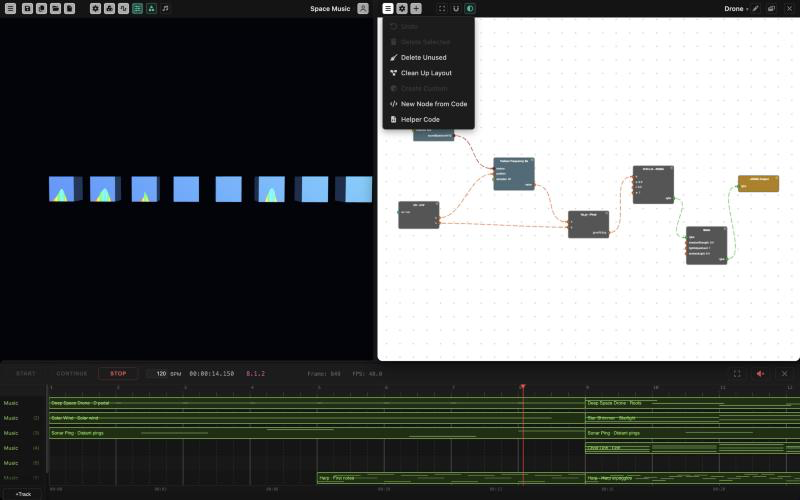Click the detach window icon in node editor
The image size is (800, 500).
click(771, 9)
